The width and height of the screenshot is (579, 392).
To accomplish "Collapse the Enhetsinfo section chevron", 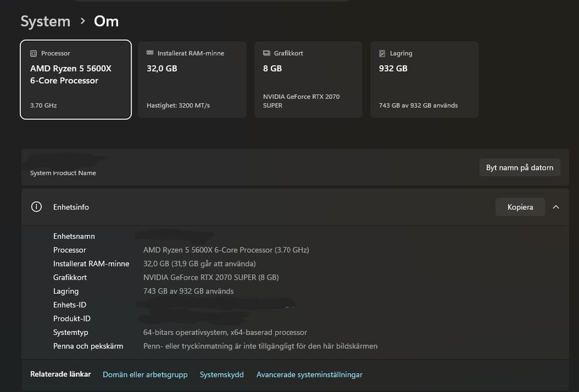I will [x=555, y=207].
